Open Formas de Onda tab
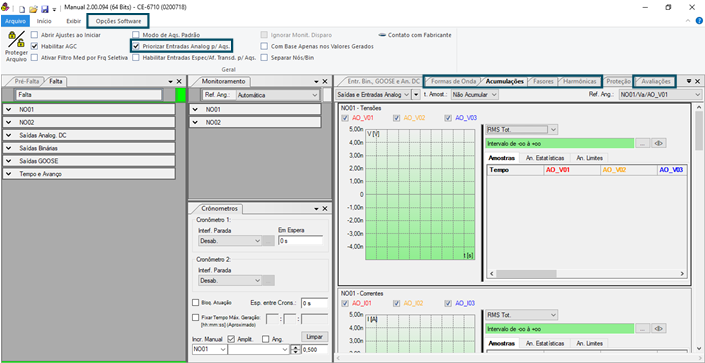This screenshot has height=363, width=705. click(x=454, y=81)
